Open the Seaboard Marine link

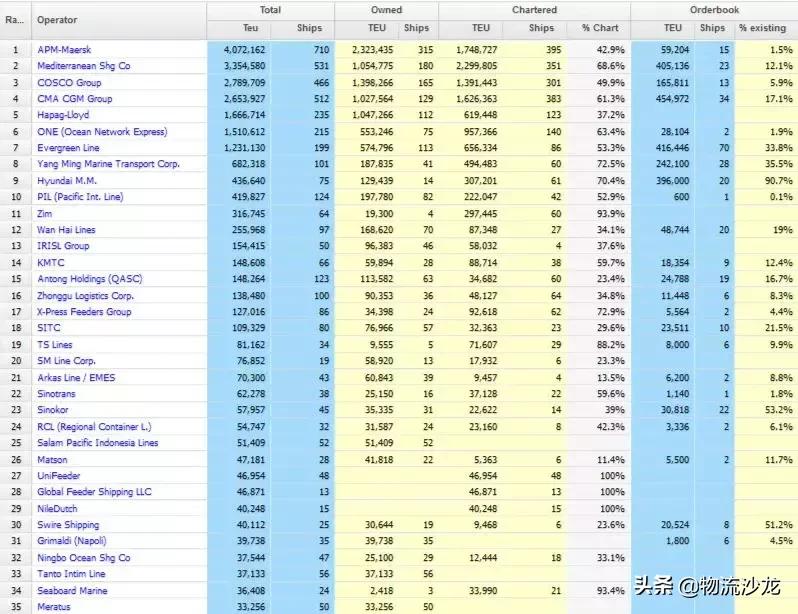72,591
